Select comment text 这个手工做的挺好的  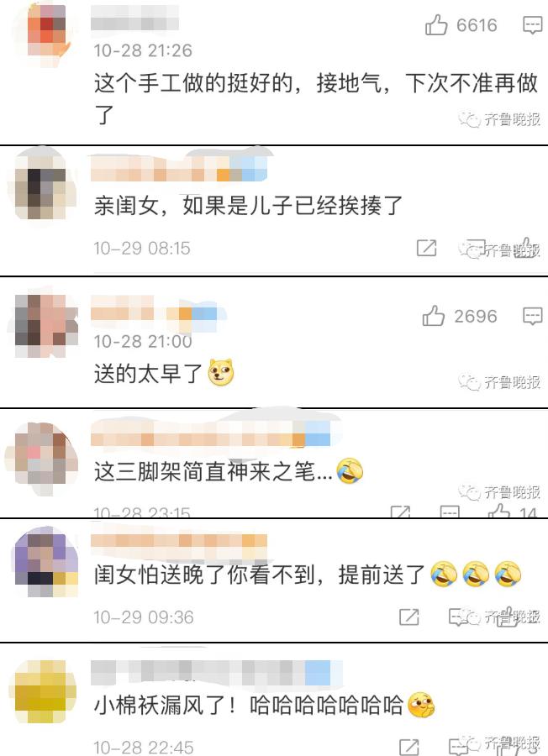click(x=193, y=83)
